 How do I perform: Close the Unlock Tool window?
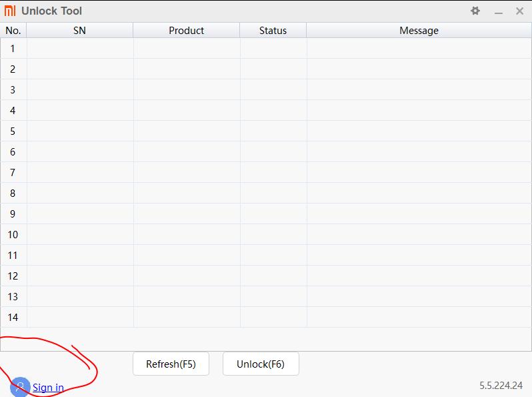point(519,11)
